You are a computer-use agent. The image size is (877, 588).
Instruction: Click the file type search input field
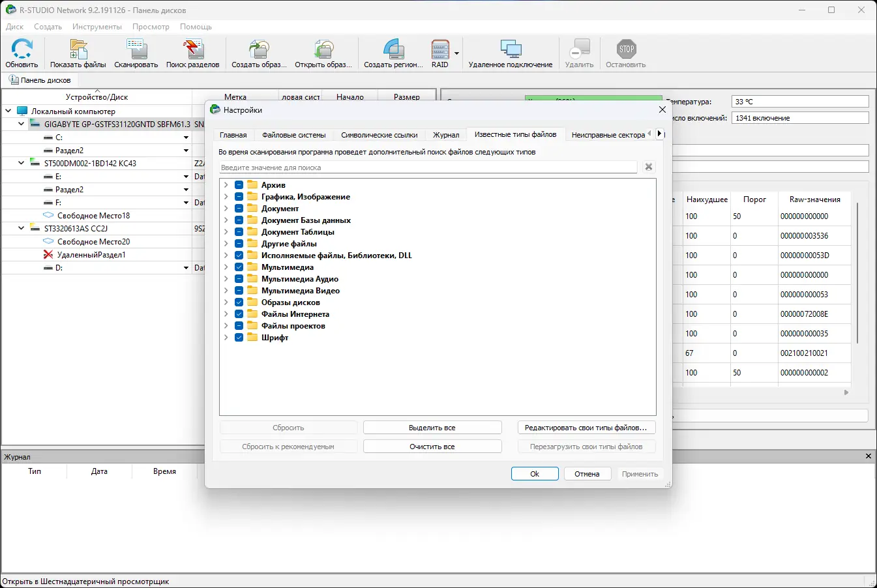(x=428, y=168)
